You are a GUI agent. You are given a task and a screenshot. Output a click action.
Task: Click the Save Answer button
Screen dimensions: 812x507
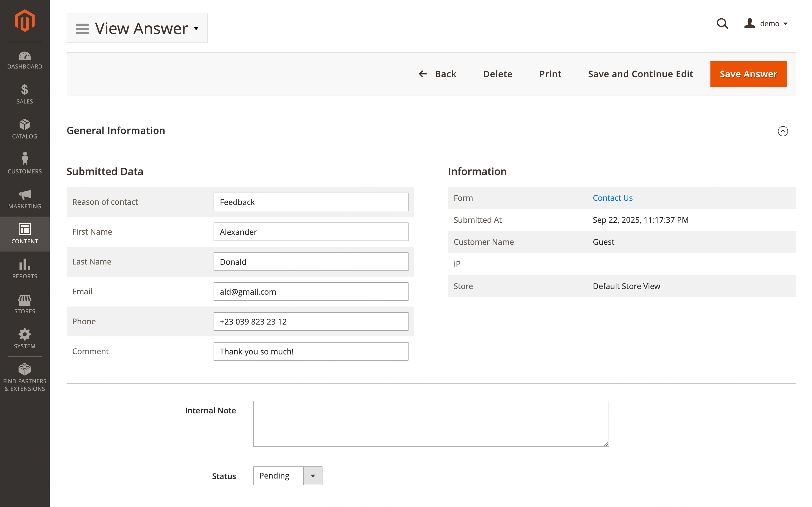pos(748,74)
